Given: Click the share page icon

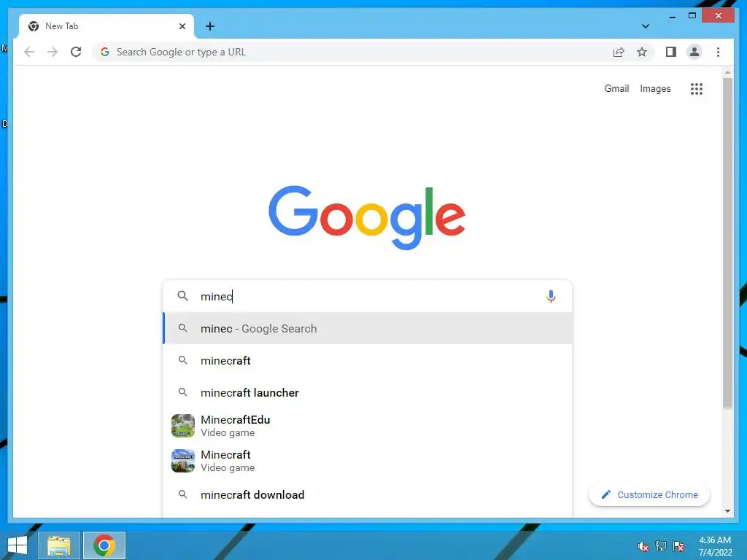Looking at the screenshot, I should pos(619,52).
